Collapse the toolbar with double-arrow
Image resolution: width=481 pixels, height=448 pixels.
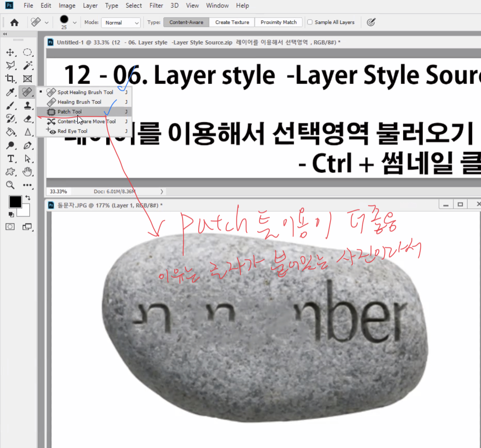5,34
